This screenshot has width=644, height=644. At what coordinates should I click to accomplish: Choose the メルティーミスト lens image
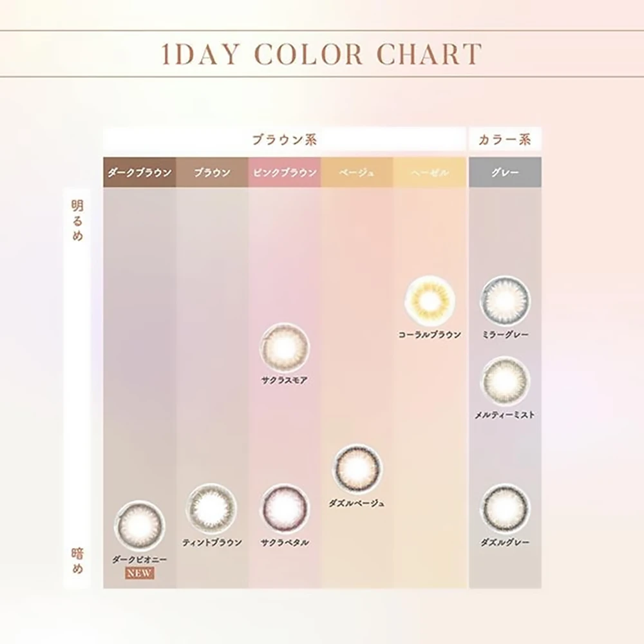click(506, 381)
